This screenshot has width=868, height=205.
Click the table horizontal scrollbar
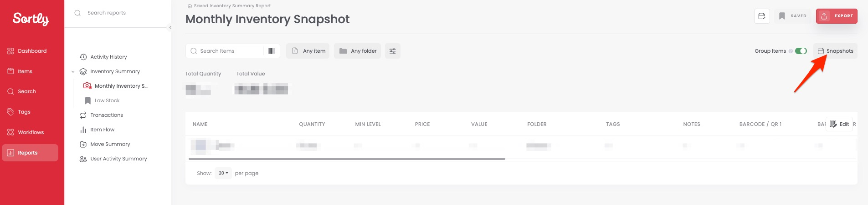tap(347, 159)
